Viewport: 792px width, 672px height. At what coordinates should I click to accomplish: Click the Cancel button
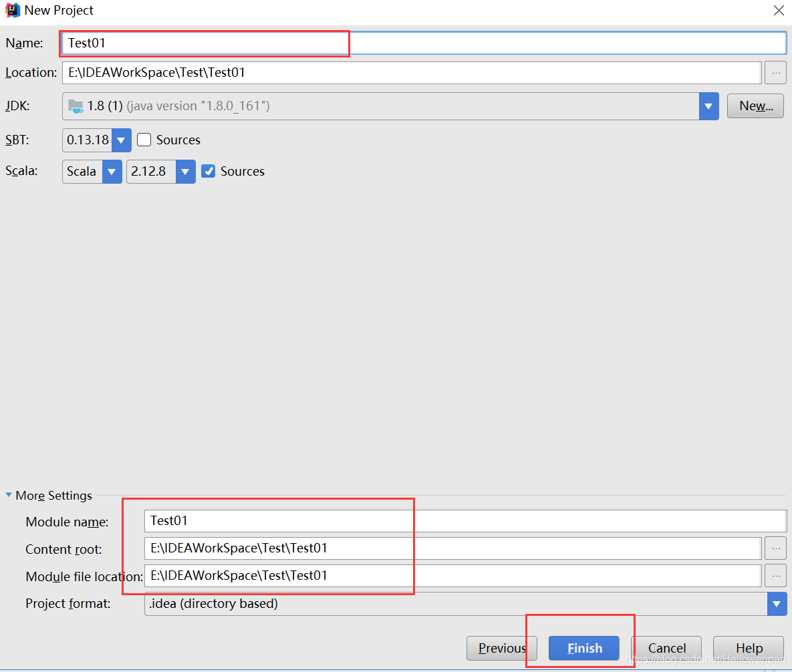[x=666, y=648]
